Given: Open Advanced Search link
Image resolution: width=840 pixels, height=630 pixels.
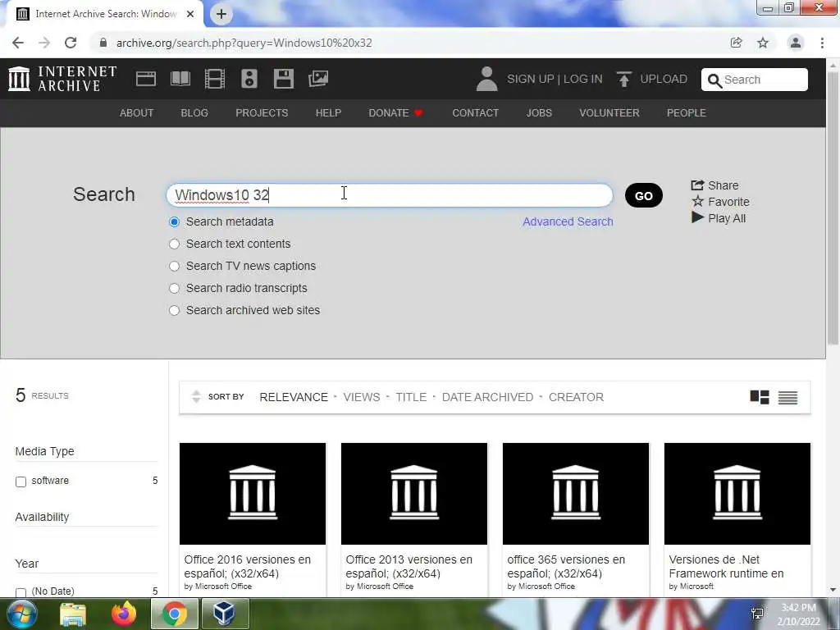Looking at the screenshot, I should pos(568,221).
